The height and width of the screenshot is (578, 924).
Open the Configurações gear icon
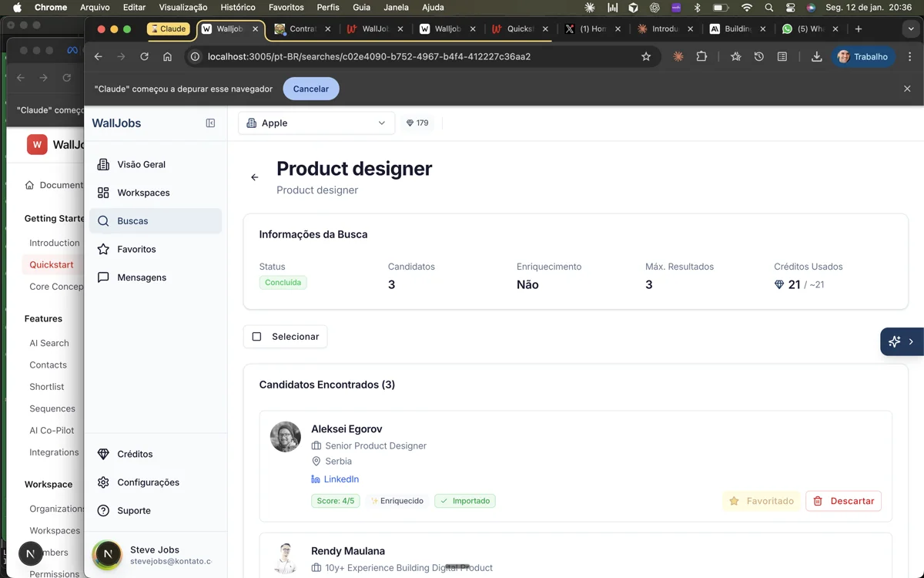[103, 482]
